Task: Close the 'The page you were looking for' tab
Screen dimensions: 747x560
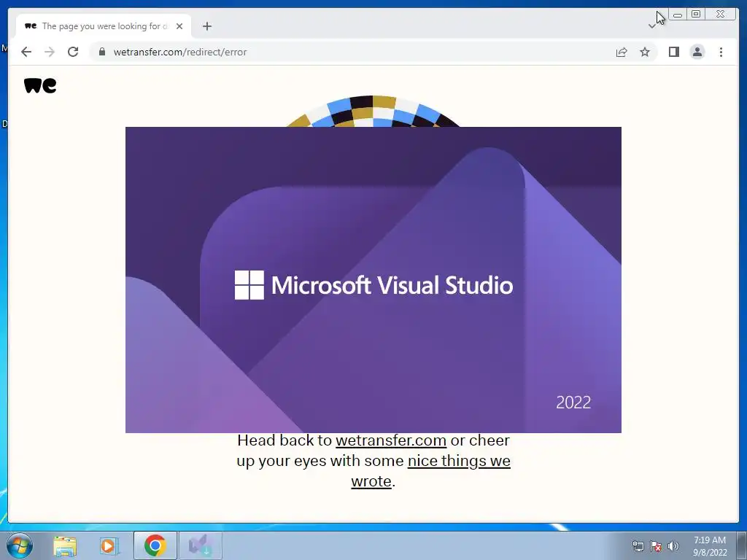Action: click(179, 26)
